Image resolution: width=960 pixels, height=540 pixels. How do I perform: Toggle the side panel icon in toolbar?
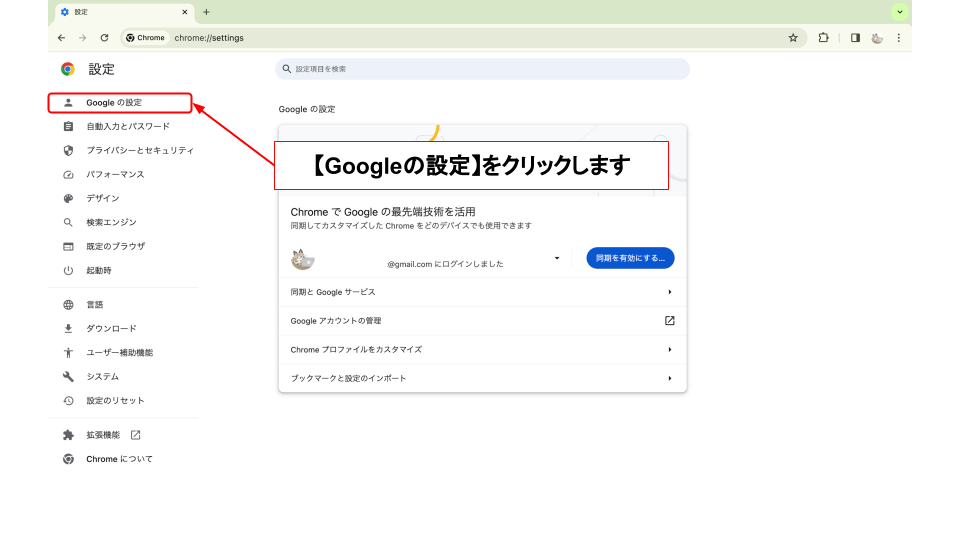click(855, 38)
